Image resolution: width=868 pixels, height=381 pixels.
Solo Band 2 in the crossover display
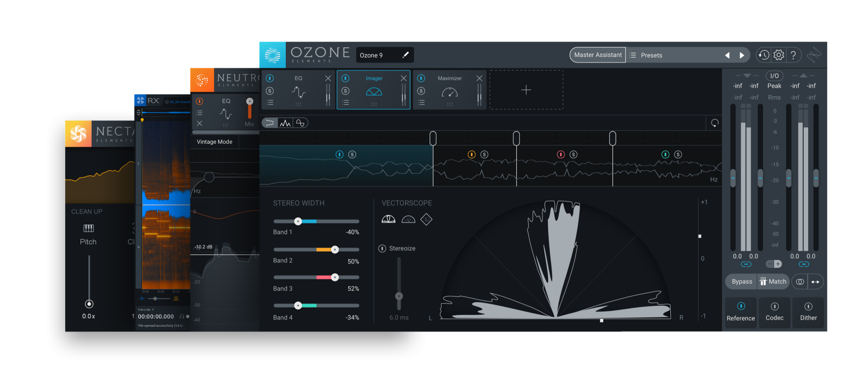click(x=484, y=155)
